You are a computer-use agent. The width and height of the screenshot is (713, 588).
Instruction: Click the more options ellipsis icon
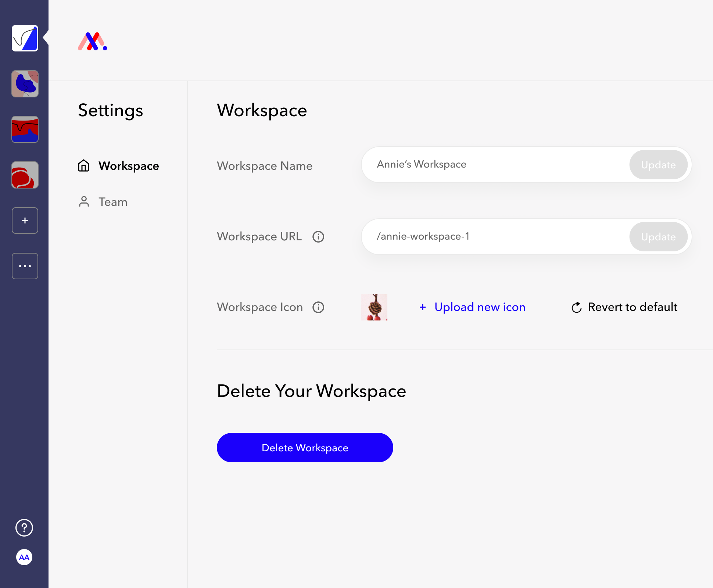(x=25, y=266)
